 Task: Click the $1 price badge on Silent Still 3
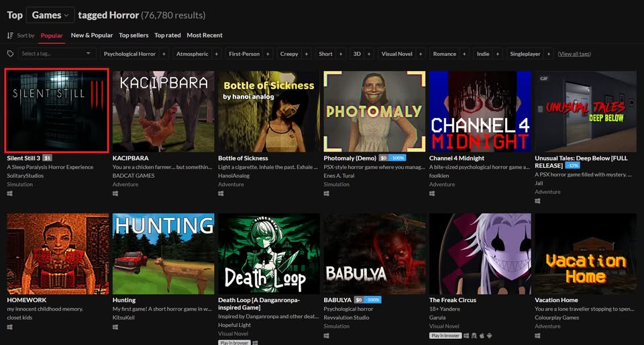click(x=47, y=158)
